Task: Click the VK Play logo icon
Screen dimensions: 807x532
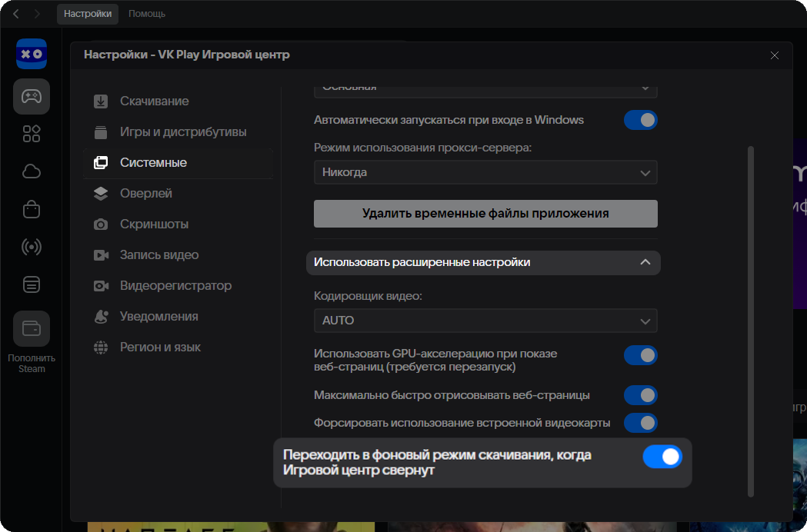Action: tap(32, 54)
